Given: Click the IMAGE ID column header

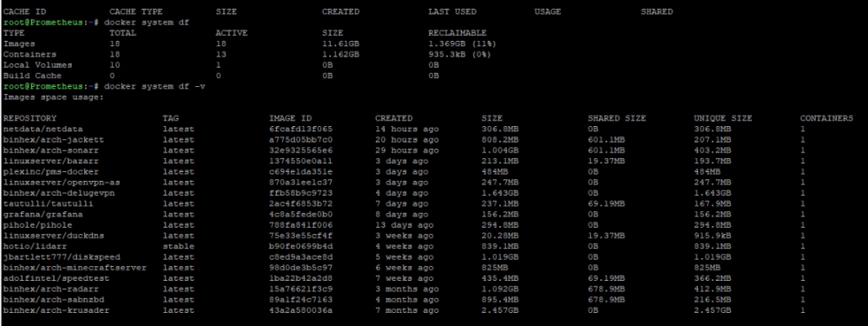Looking at the screenshot, I should click(290, 118).
